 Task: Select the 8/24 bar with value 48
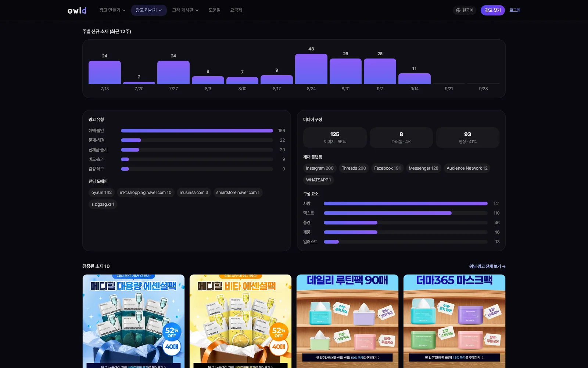coord(311,69)
